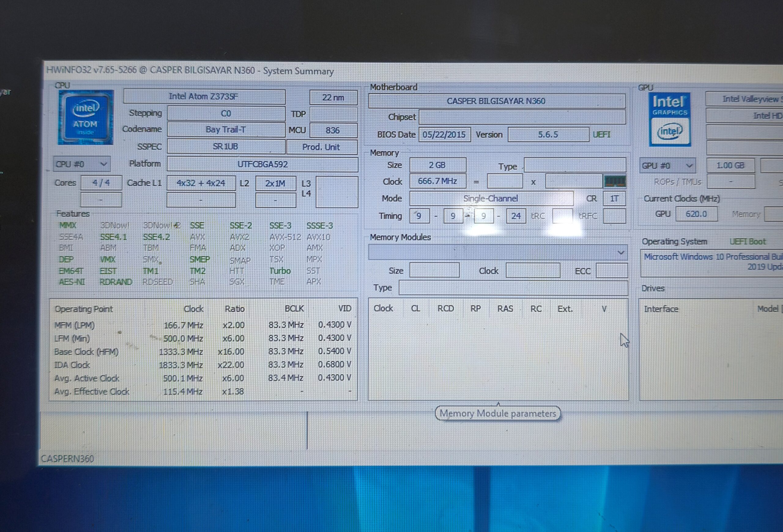This screenshot has width=783, height=532.
Task: Click the AES-NI feature label
Action: (72, 282)
